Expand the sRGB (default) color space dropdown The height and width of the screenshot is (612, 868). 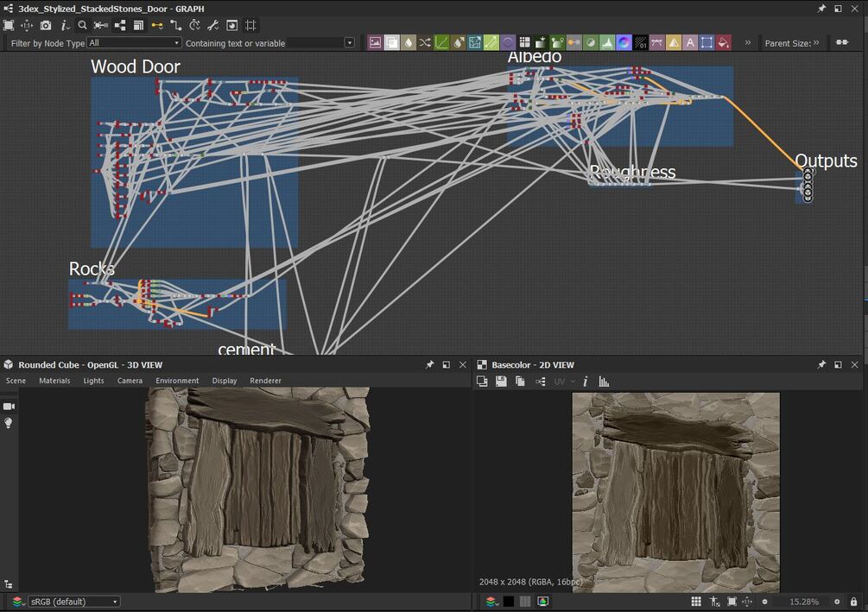[x=73, y=602]
